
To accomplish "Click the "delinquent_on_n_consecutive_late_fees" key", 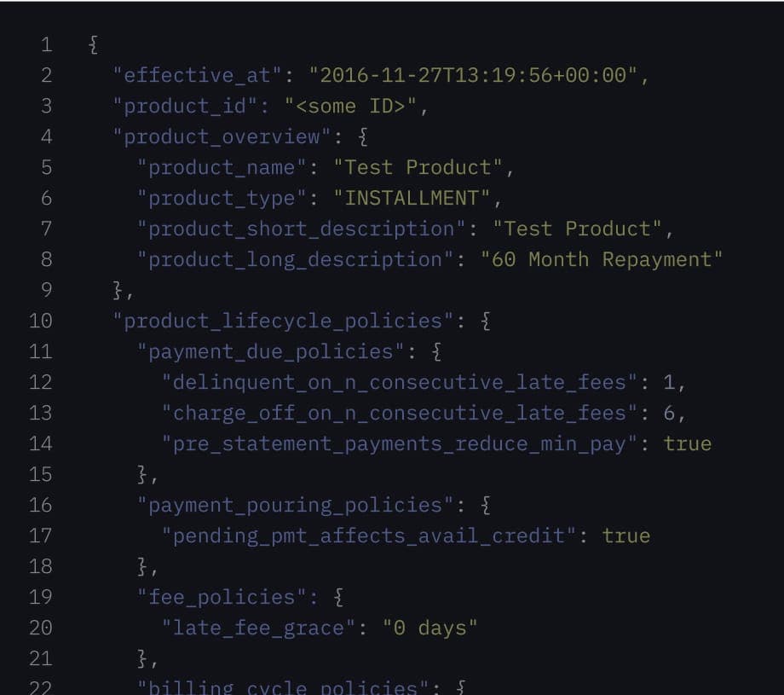I will point(400,382).
